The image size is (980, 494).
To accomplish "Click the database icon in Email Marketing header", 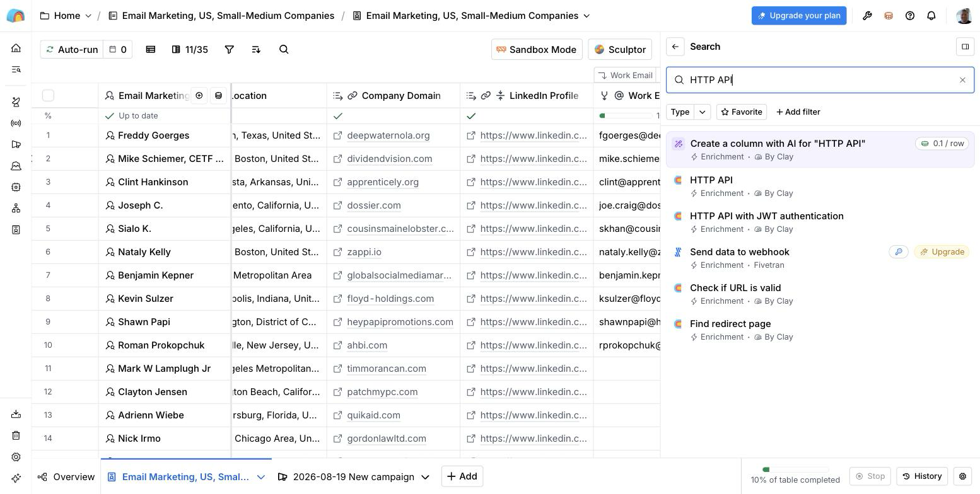I will pos(219,96).
